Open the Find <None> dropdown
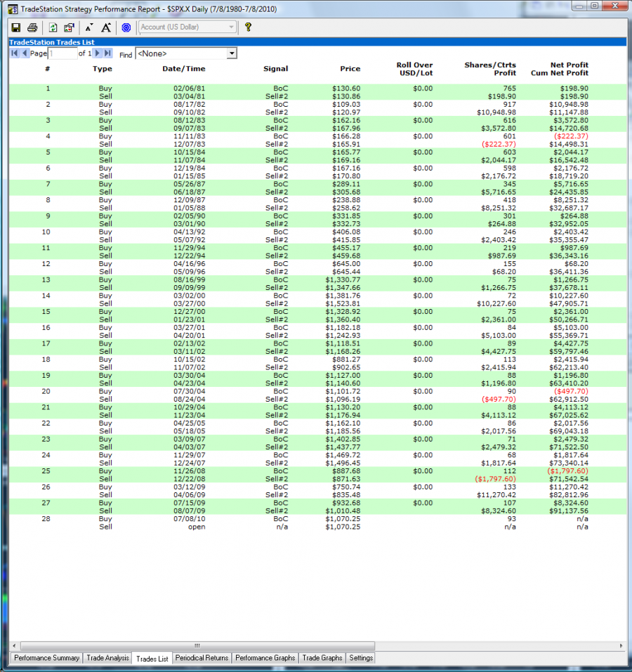This screenshot has height=672, width=632. [186, 53]
